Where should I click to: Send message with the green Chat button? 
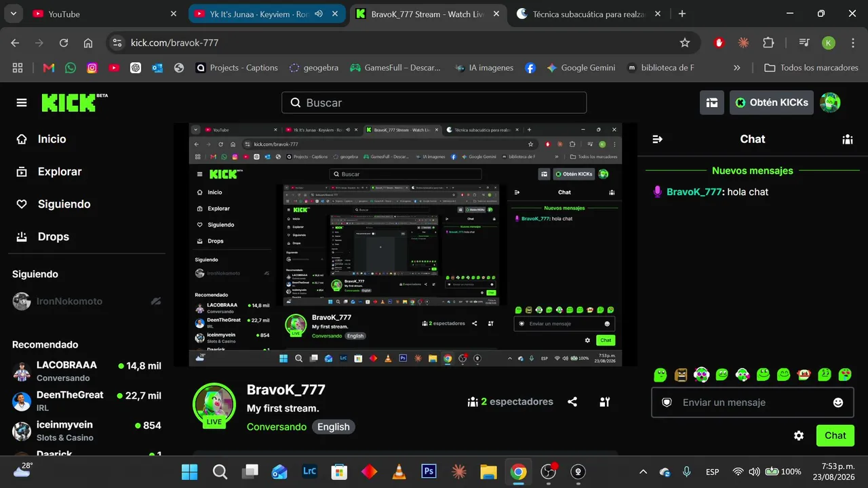[x=835, y=436]
